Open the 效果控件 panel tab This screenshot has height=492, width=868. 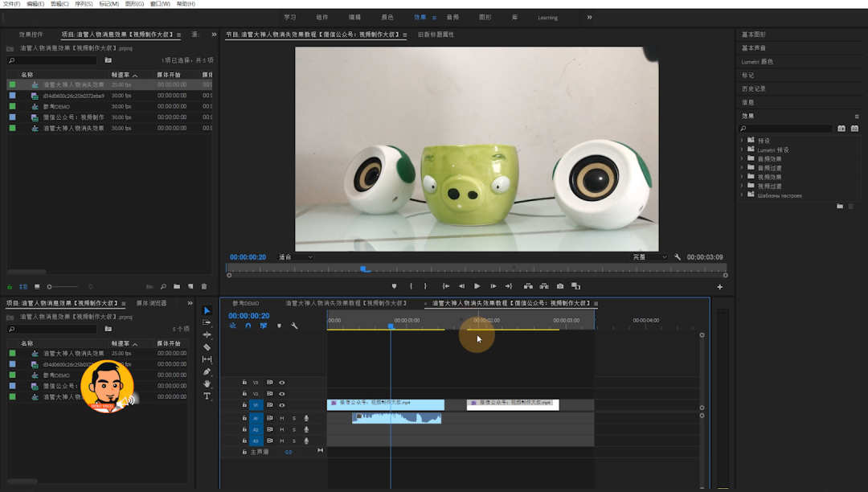pyautogui.click(x=31, y=35)
